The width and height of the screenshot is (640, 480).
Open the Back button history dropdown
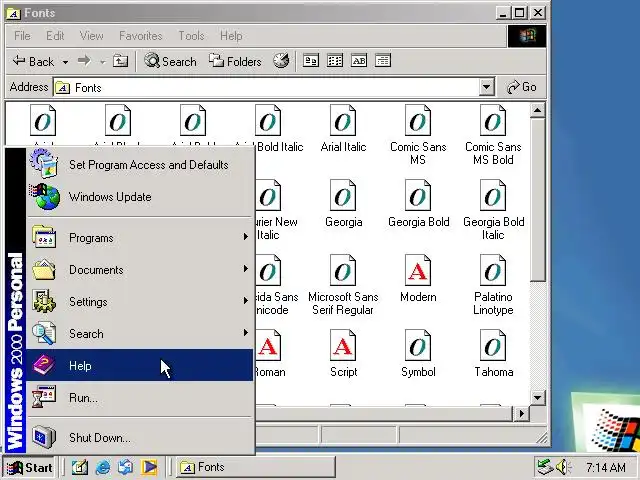click(65, 62)
